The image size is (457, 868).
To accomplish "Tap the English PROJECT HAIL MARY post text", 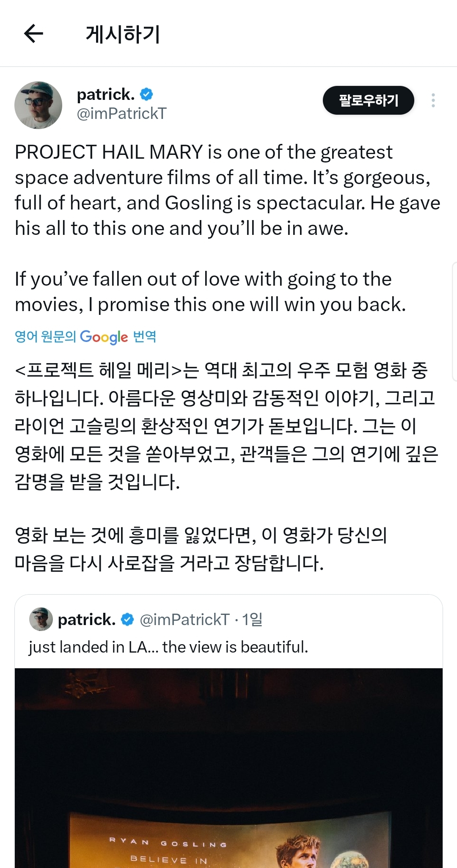I will [x=228, y=228].
